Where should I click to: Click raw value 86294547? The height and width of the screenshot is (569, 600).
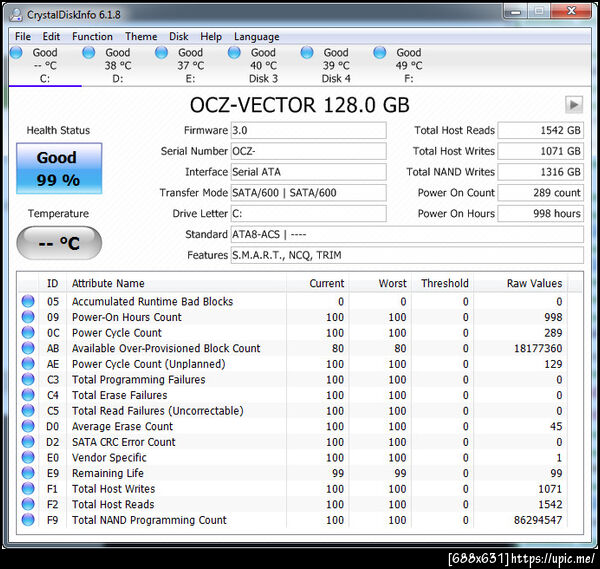click(x=538, y=520)
